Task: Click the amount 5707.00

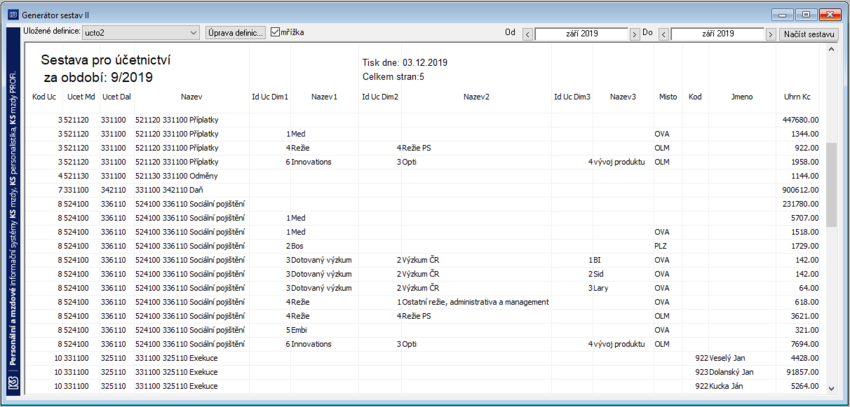Action: [x=805, y=218]
